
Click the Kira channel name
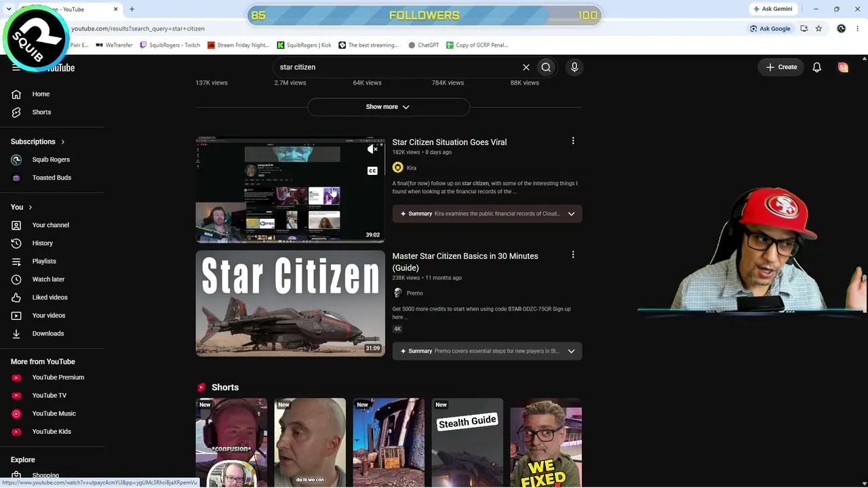click(412, 168)
